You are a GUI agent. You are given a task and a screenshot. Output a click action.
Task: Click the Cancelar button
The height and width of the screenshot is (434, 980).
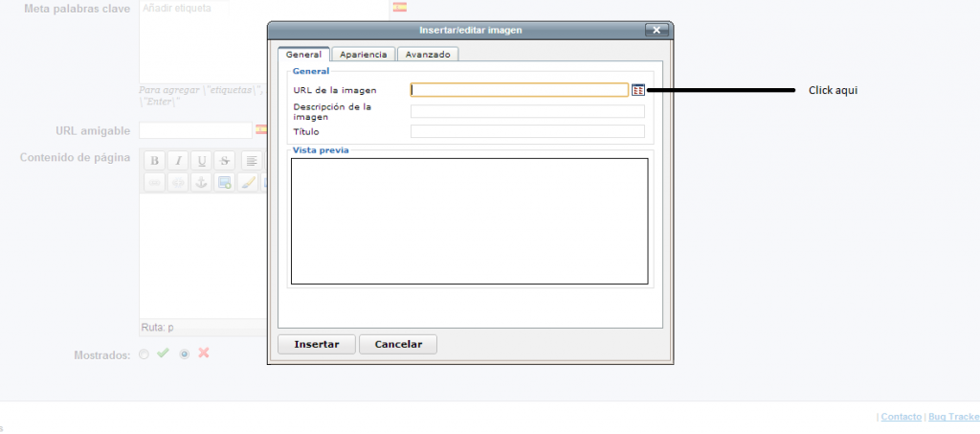[x=398, y=344]
